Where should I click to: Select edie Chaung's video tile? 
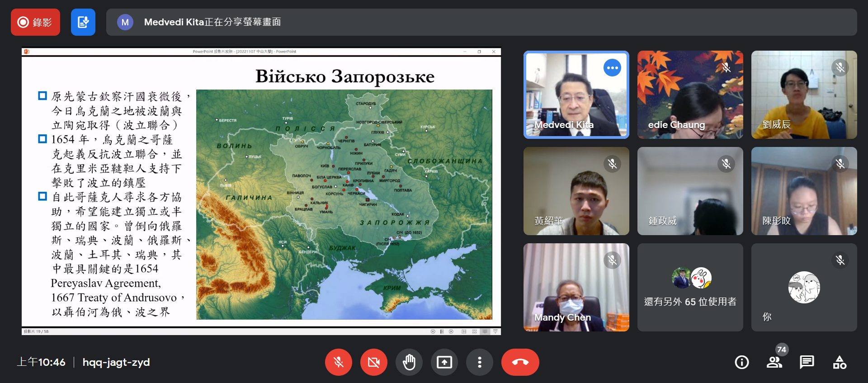(x=690, y=95)
